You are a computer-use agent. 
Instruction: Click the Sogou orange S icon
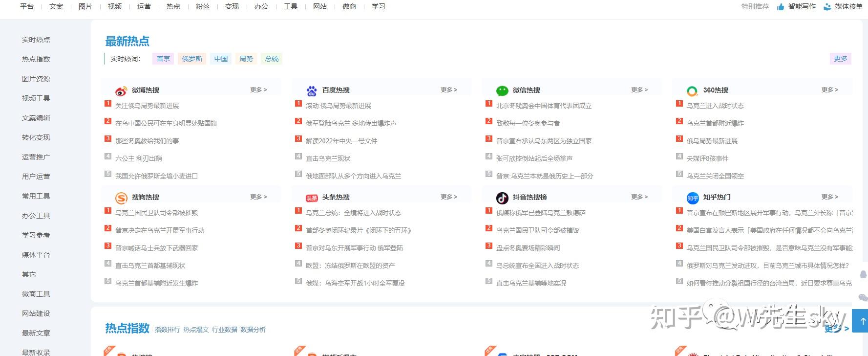tap(121, 198)
